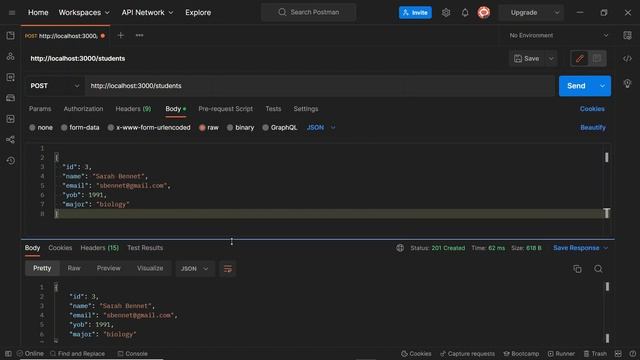Open the tab options ellipsis

(140, 36)
